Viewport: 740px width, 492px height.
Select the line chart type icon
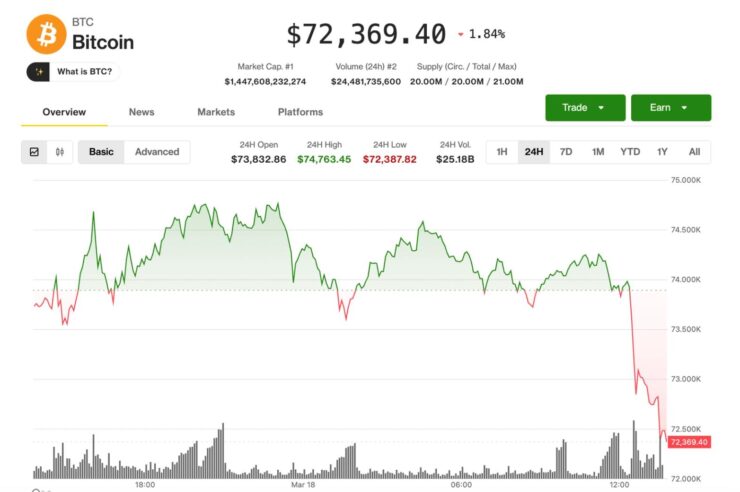[34, 152]
